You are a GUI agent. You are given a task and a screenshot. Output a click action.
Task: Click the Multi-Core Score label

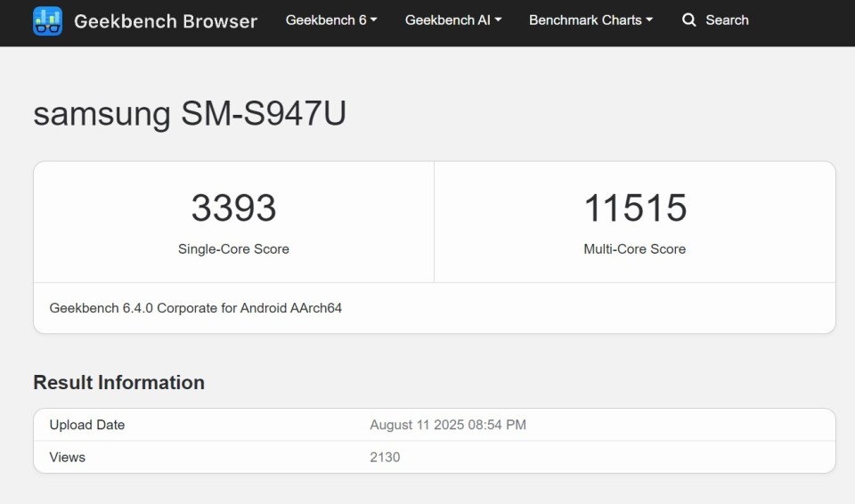(635, 249)
